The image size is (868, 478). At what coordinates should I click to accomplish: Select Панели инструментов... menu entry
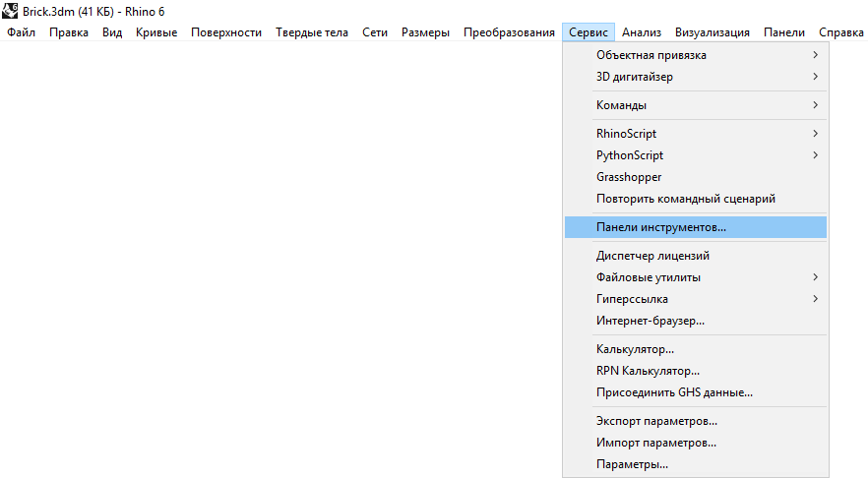coord(660,227)
